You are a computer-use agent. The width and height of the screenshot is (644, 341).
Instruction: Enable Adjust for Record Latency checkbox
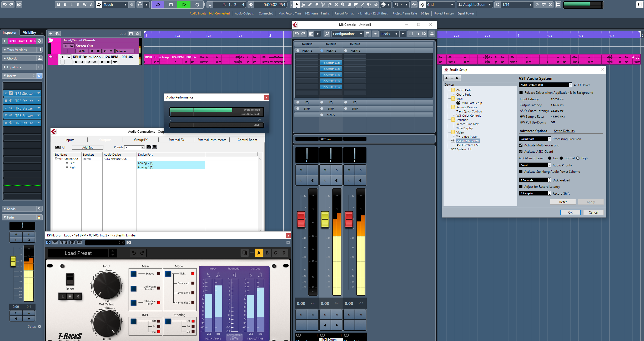tap(521, 187)
